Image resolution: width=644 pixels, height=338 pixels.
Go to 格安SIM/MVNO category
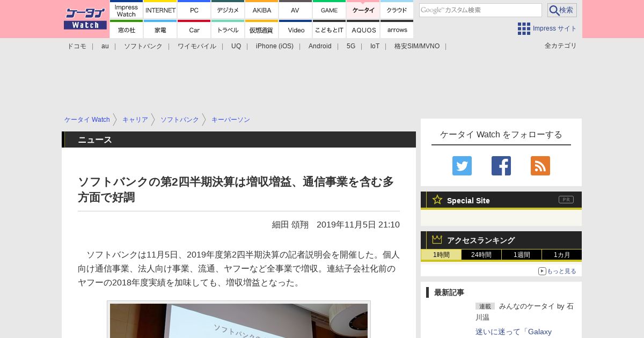click(417, 46)
